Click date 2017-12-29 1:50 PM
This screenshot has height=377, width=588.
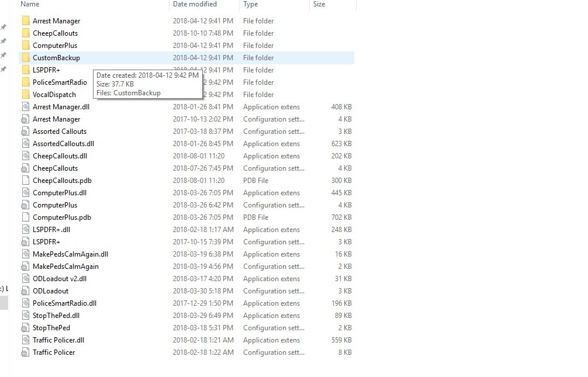[203, 303]
